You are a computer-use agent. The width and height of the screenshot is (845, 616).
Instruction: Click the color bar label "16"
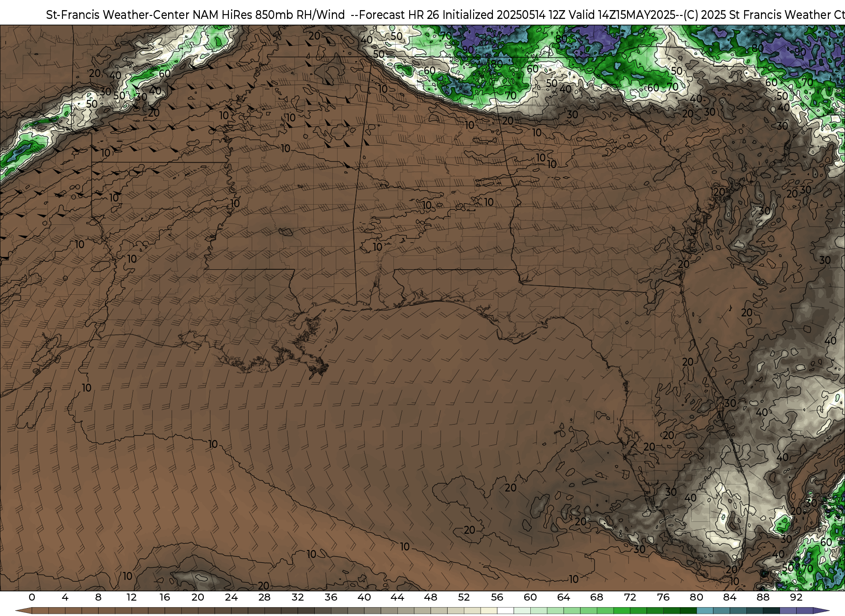165,598
